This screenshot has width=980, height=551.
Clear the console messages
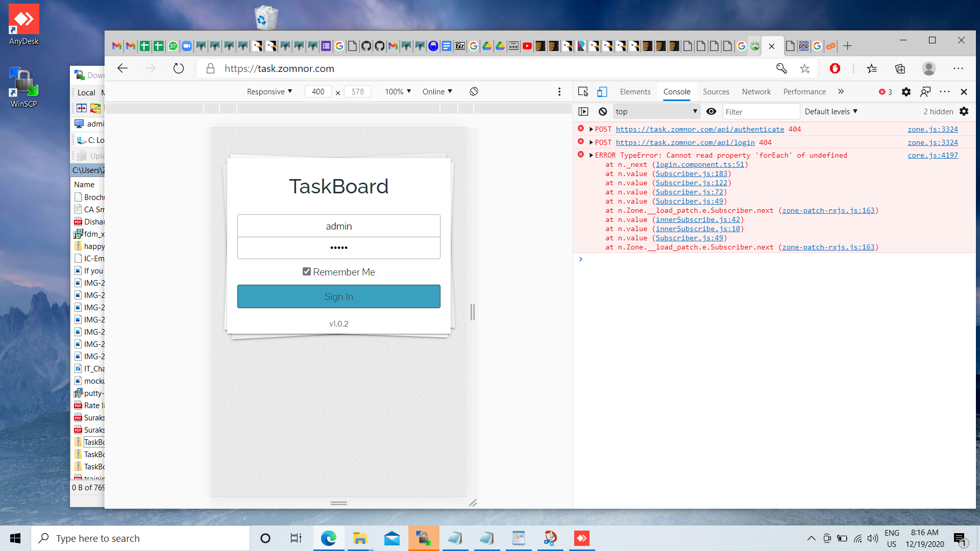(603, 111)
